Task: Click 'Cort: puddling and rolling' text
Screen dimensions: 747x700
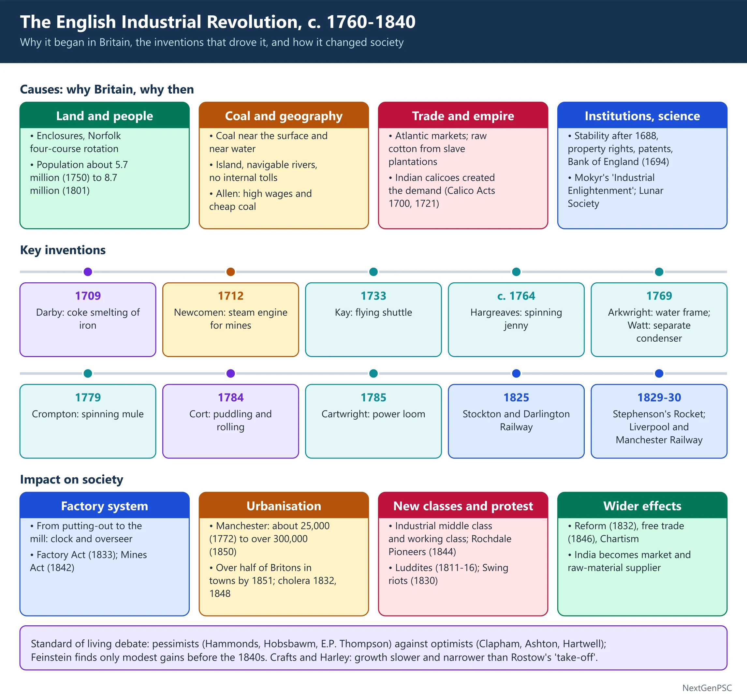Action: click(x=231, y=420)
